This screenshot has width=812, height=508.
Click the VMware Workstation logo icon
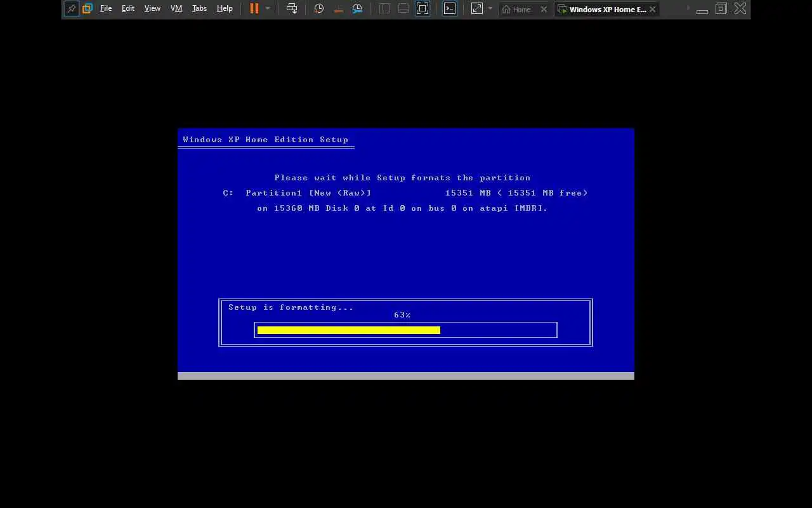(88, 9)
